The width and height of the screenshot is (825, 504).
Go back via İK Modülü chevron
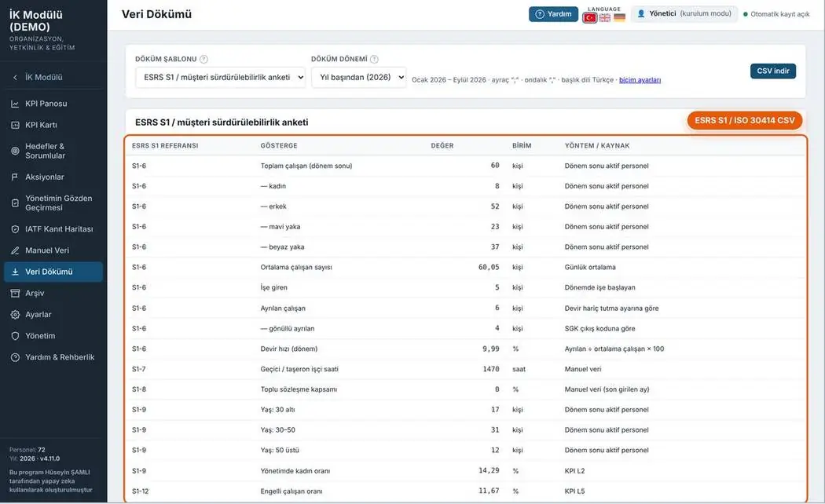click(15, 78)
